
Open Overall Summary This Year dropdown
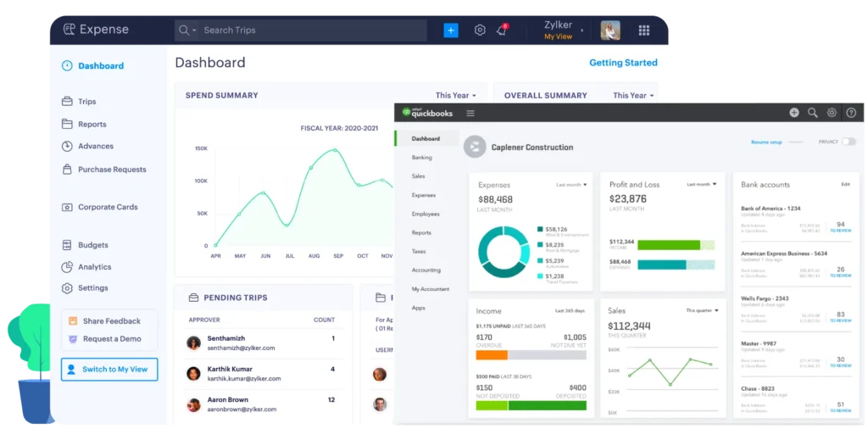[x=633, y=95]
